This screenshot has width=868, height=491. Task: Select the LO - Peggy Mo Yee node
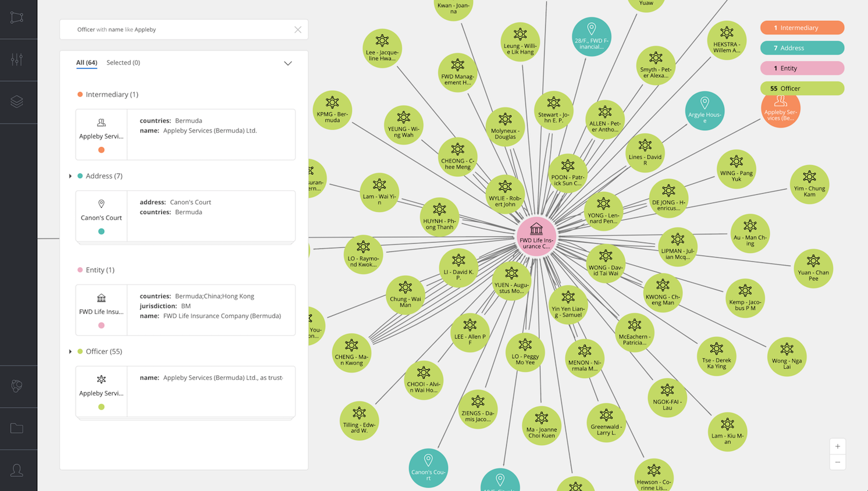[525, 353]
